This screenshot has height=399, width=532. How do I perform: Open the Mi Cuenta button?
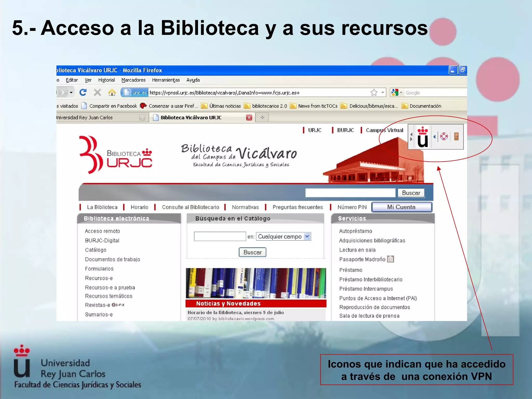[402, 207]
